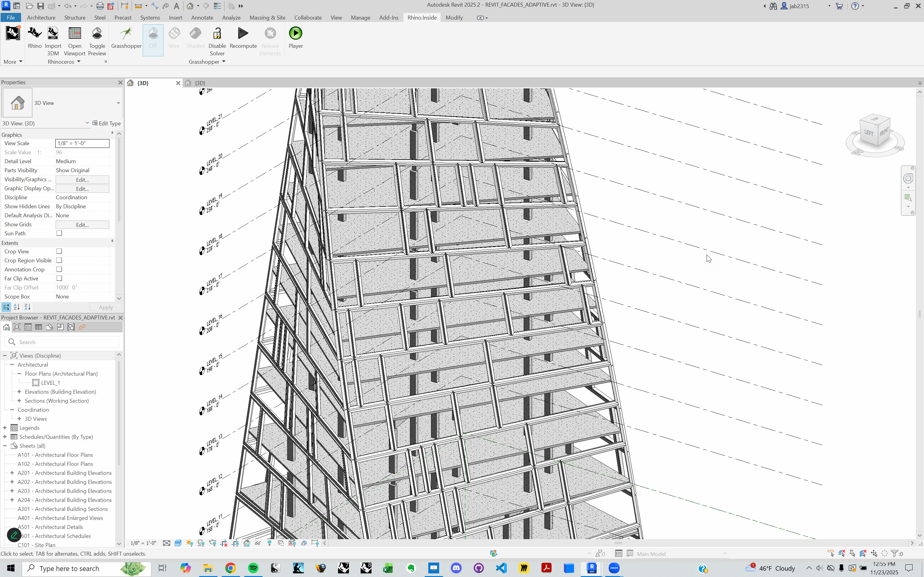This screenshot has height=577, width=924.
Task: Expand the 3D Views tree node
Action: [20, 419]
